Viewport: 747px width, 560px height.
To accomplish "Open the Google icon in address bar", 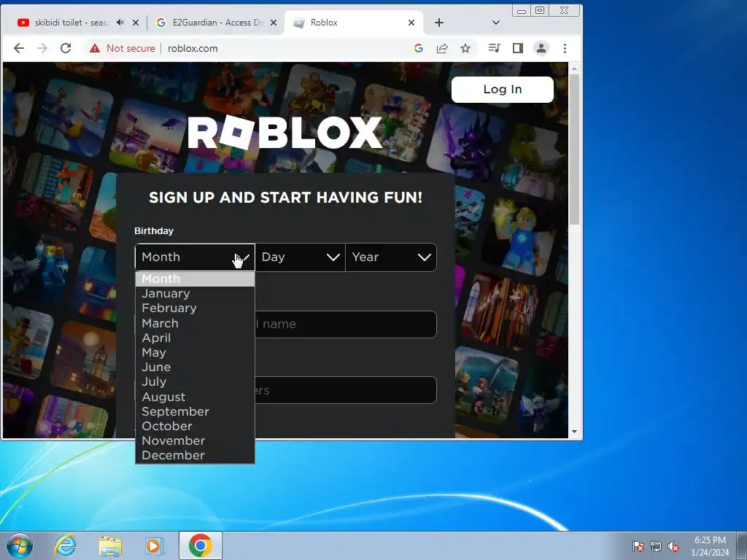I will click(x=418, y=48).
